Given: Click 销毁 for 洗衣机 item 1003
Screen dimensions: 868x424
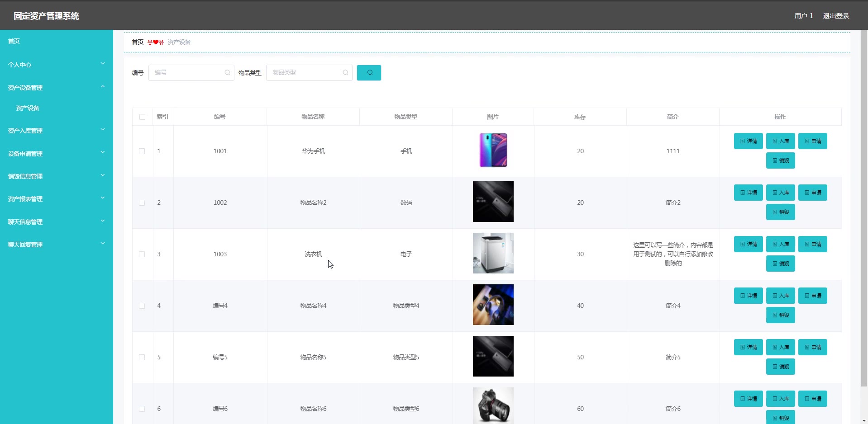Looking at the screenshot, I should pos(781,264).
